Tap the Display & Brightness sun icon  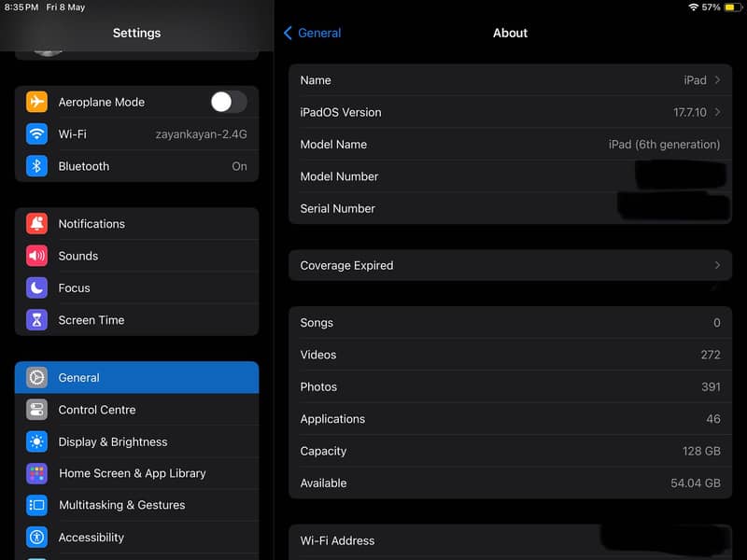pyautogui.click(x=36, y=441)
